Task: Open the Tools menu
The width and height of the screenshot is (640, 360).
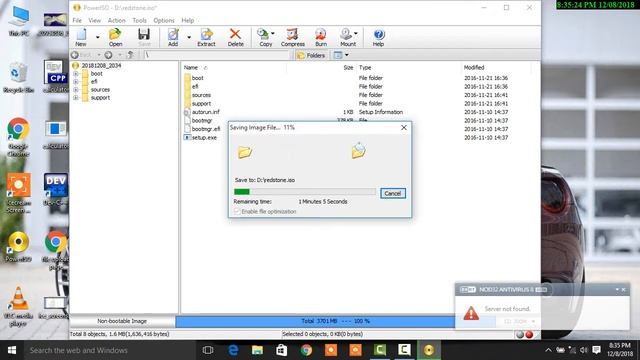Action: coord(139,20)
